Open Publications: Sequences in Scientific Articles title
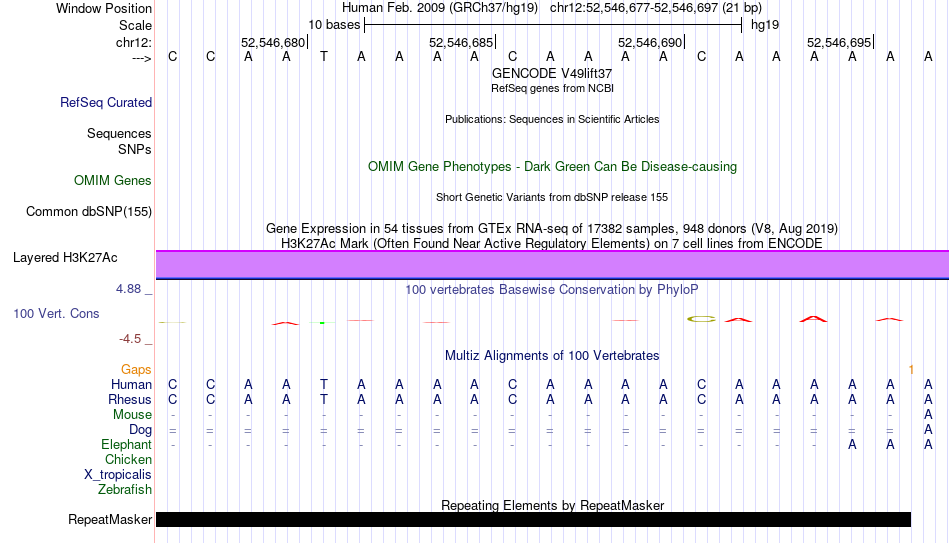950x543 pixels. 552,119
